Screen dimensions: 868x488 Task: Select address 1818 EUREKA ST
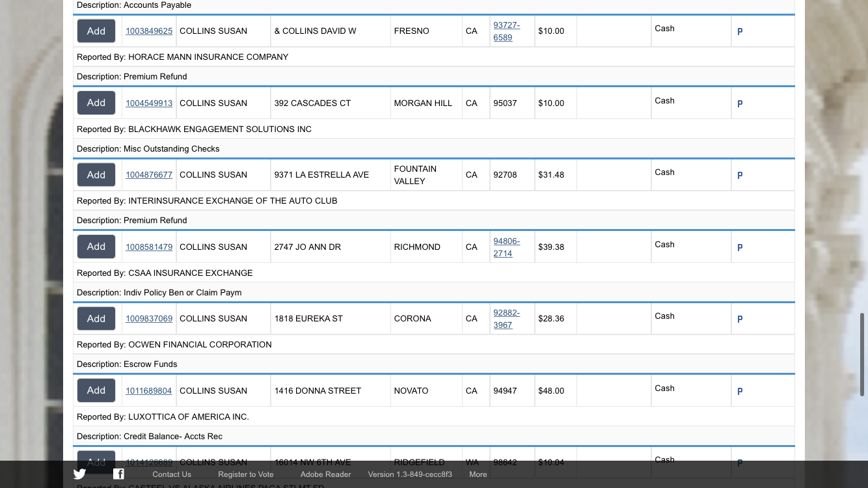click(308, 319)
